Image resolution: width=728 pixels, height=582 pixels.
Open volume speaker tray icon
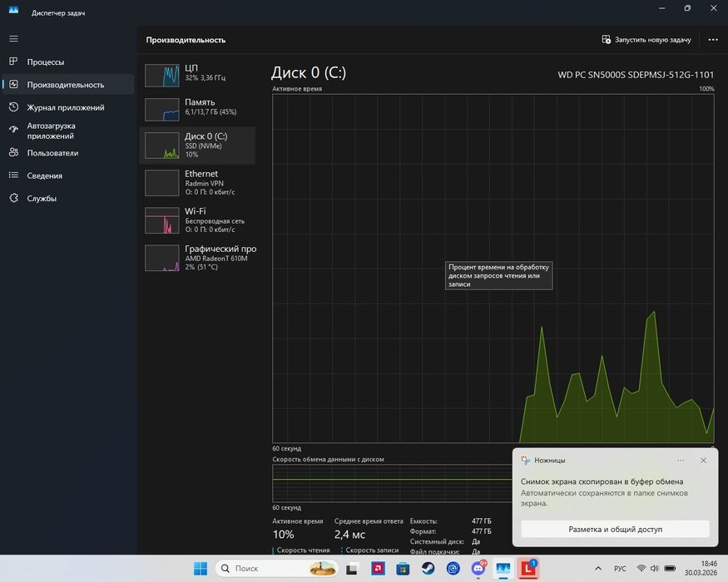pos(655,568)
